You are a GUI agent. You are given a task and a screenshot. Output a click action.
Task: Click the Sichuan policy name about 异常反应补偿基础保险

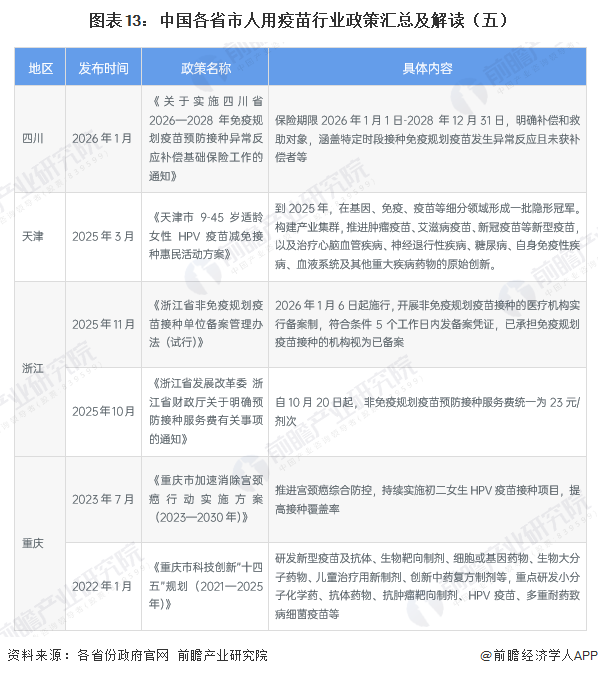(206, 139)
